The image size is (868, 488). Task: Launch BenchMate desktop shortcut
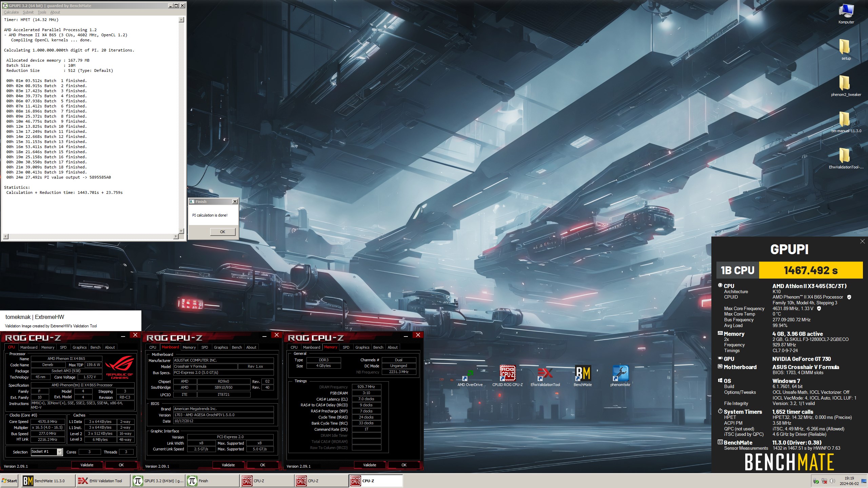pos(583,376)
